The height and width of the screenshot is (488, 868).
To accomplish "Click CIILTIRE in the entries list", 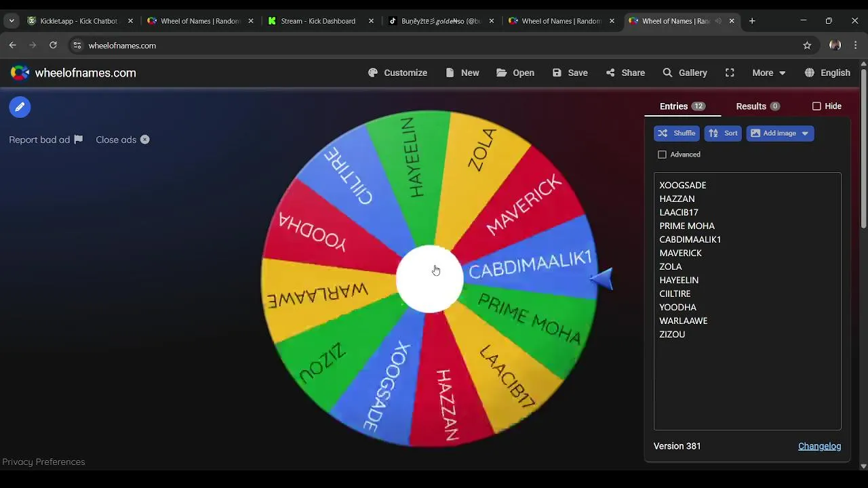I will click(675, 293).
